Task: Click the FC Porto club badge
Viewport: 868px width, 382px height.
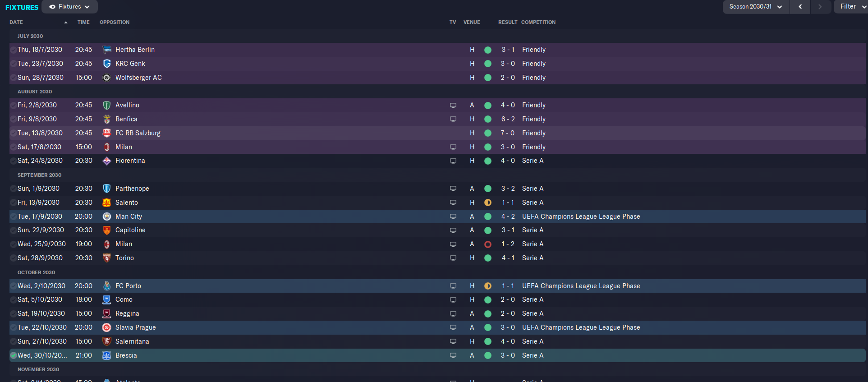Action: click(107, 286)
